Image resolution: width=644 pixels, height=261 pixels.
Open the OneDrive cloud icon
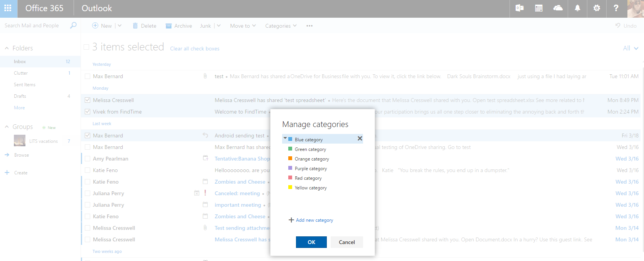click(x=558, y=8)
